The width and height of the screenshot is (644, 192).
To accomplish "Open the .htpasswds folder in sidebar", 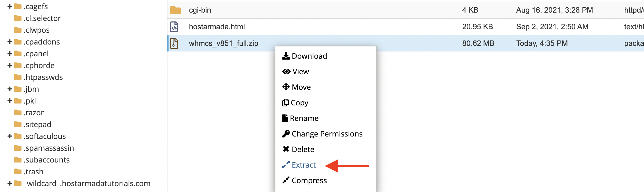I will [43, 77].
